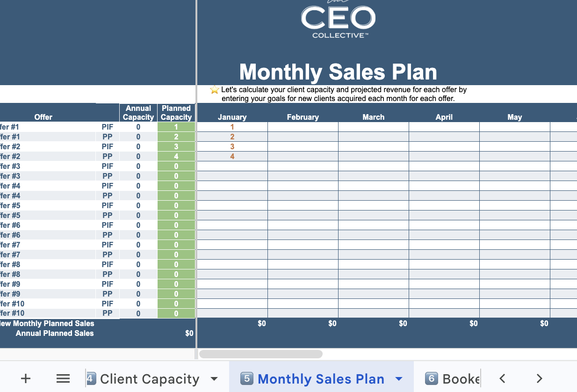The width and height of the screenshot is (577, 392).
Task: Click the Monthly Sales Plan title
Action: [x=338, y=72]
